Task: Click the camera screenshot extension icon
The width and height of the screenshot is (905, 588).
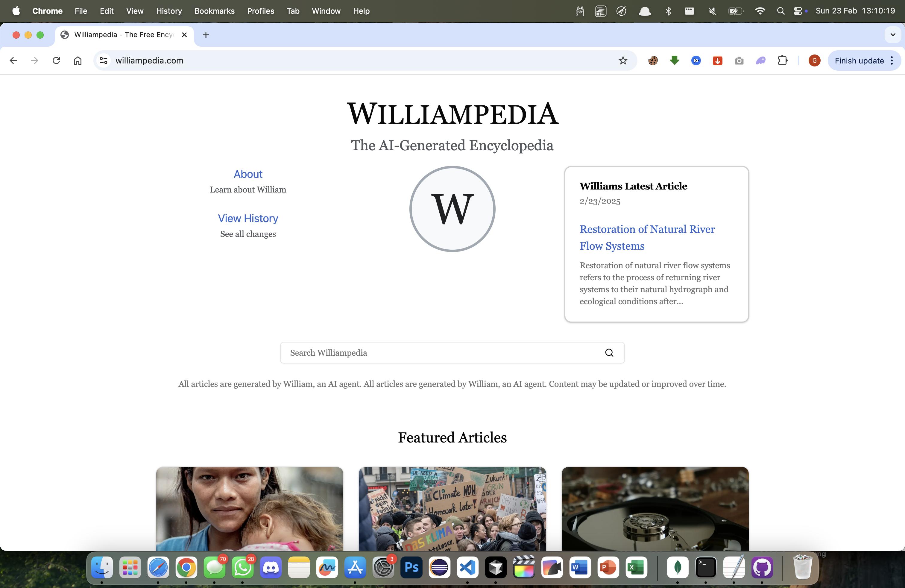Action: point(739,60)
